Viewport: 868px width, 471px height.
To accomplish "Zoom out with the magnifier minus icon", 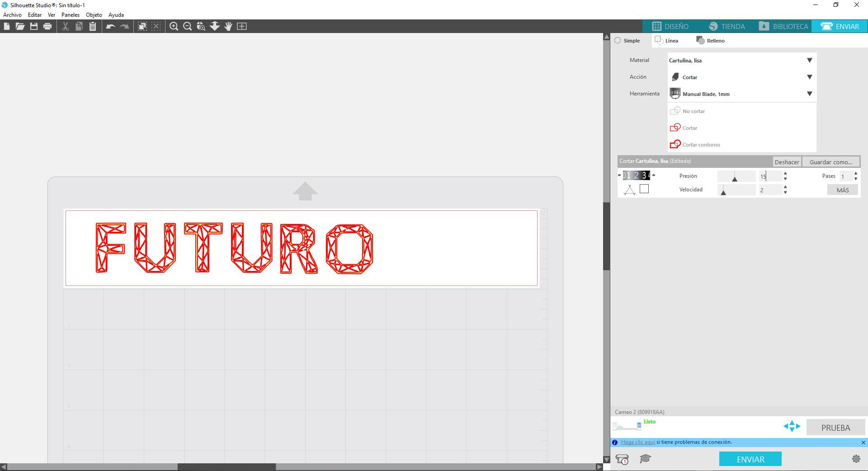I will 187,26.
